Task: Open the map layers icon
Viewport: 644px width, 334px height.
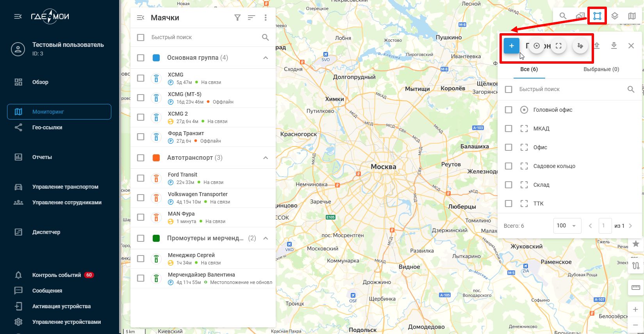Action: pos(614,16)
